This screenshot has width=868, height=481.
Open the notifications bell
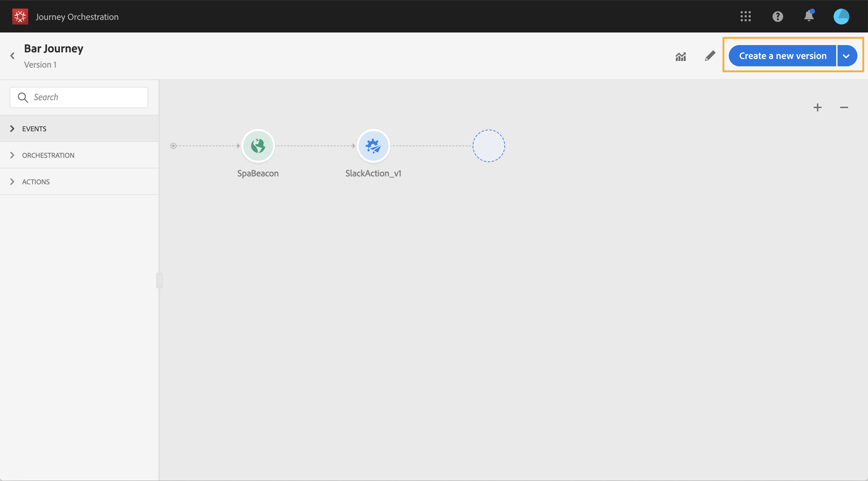pyautogui.click(x=809, y=16)
